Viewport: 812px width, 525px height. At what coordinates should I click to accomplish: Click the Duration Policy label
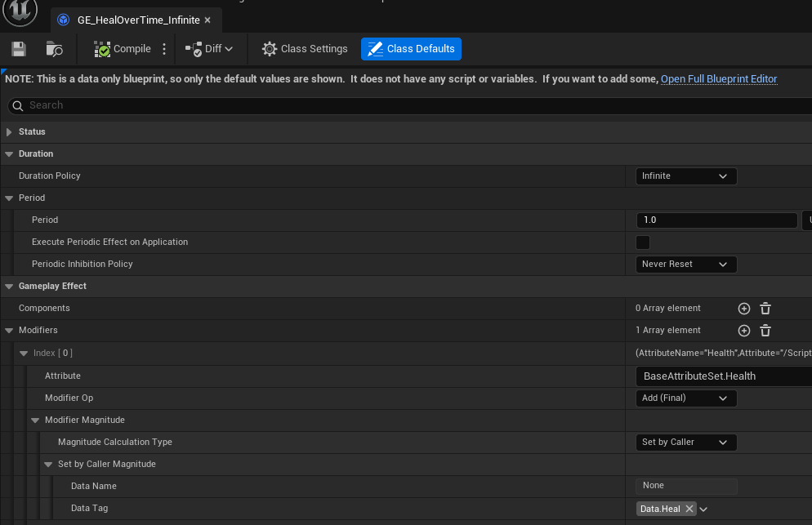[49, 176]
